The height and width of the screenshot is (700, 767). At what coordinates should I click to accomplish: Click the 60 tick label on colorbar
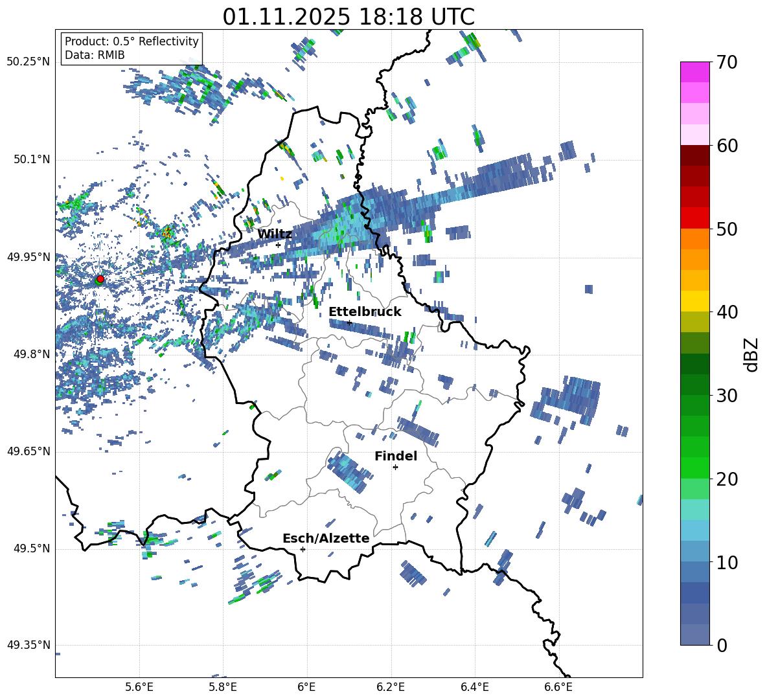click(x=727, y=146)
